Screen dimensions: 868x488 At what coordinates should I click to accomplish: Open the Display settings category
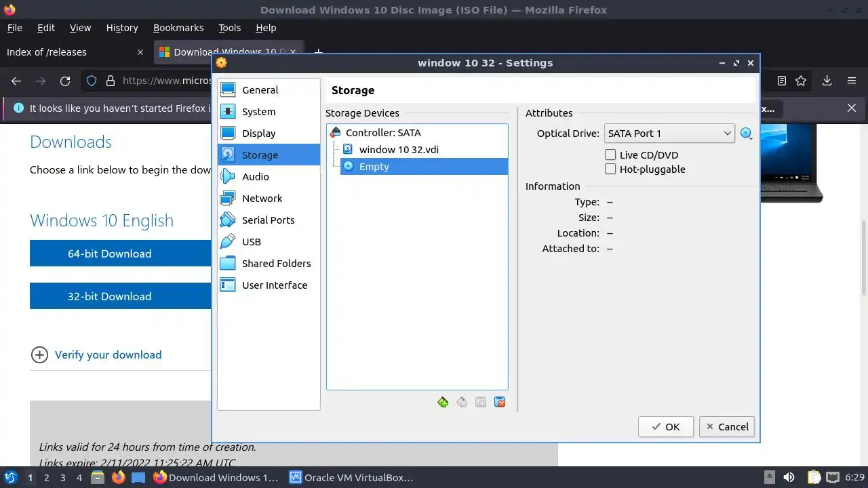[x=269, y=134]
